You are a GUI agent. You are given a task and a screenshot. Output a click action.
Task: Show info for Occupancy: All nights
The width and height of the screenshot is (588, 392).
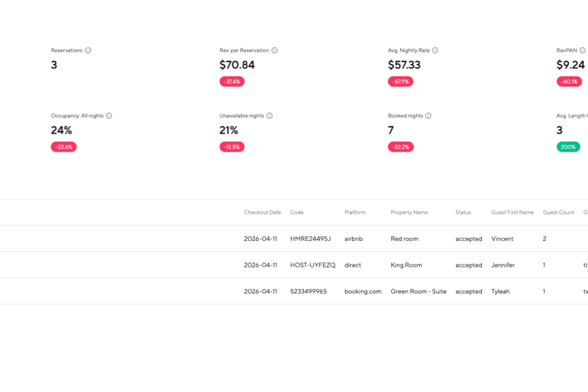click(109, 116)
